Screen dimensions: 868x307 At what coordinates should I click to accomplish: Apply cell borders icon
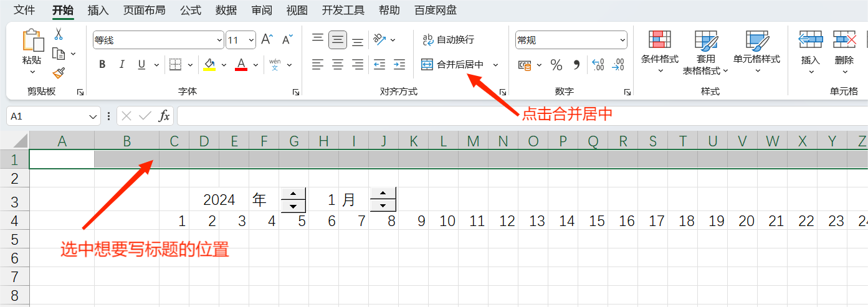click(175, 64)
